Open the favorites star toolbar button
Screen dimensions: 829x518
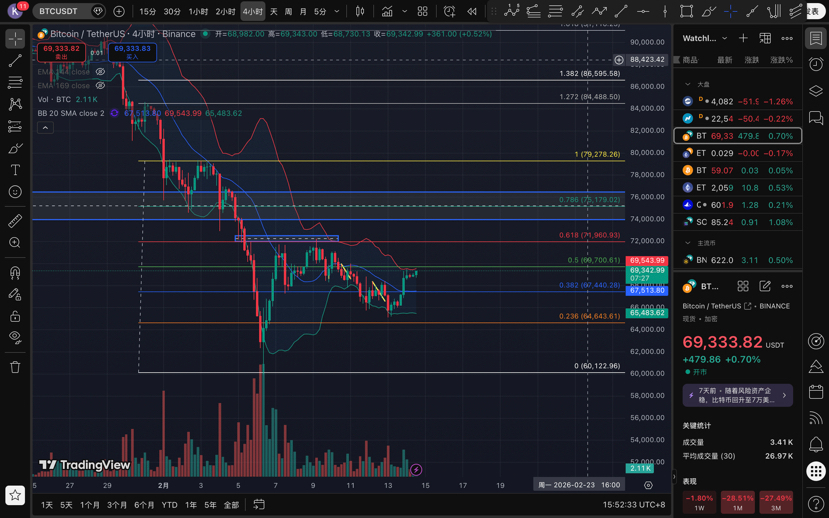(x=15, y=495)
